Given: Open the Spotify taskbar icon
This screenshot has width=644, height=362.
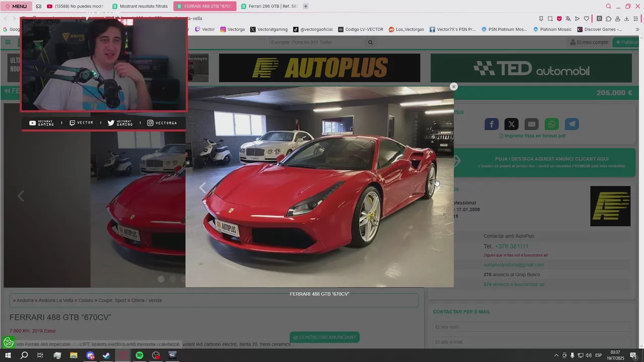Looking at the screenshot, I should click(139, 355).
